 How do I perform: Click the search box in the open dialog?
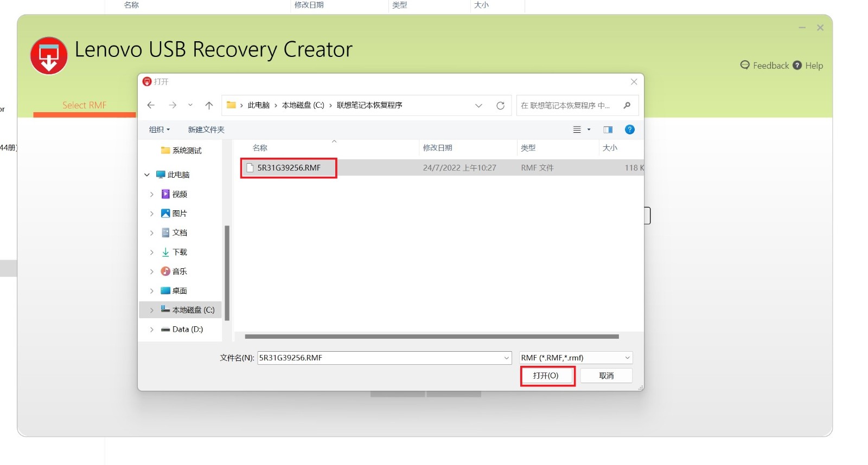click(x=577, y=105)
